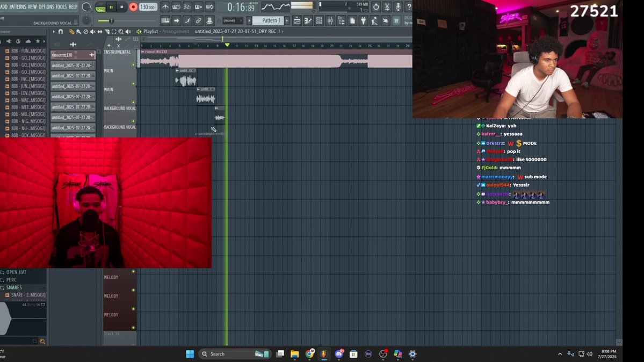Collapse the SNARES folder in browser
The height and width of the screenshot is (362, 644).
[14, 288]
